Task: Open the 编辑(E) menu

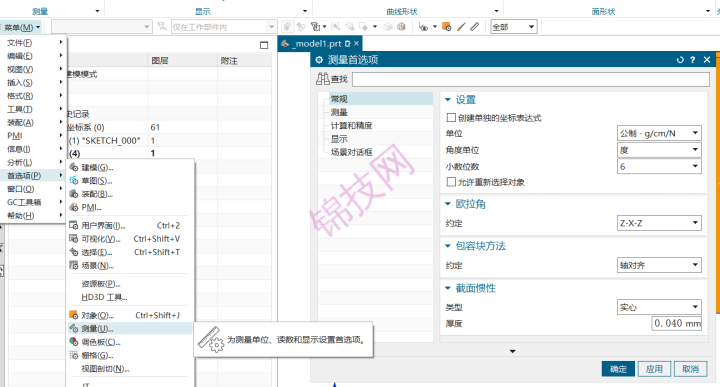Action: (34, 56)
